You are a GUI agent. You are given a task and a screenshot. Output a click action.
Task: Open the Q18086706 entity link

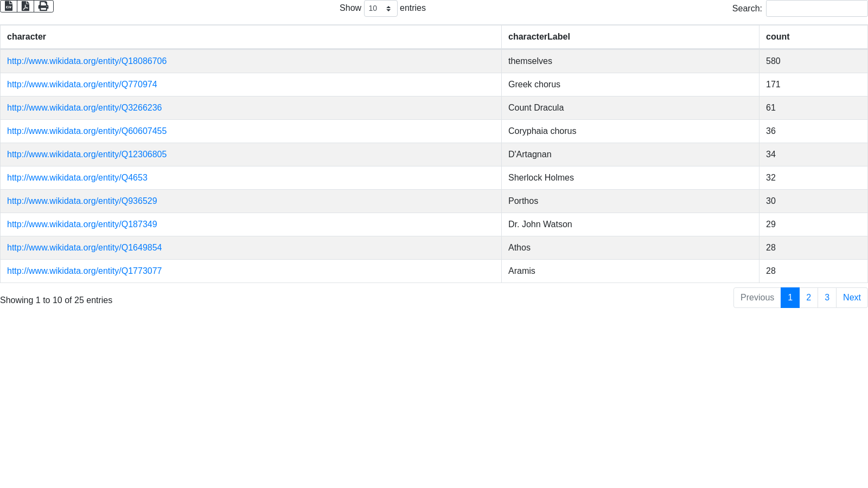pos(87,61)
